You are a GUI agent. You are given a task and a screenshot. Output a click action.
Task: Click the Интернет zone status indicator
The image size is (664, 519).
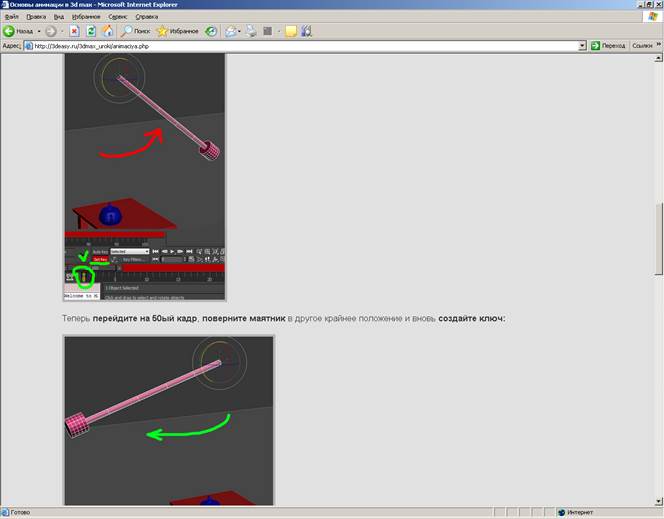point(576,512)
